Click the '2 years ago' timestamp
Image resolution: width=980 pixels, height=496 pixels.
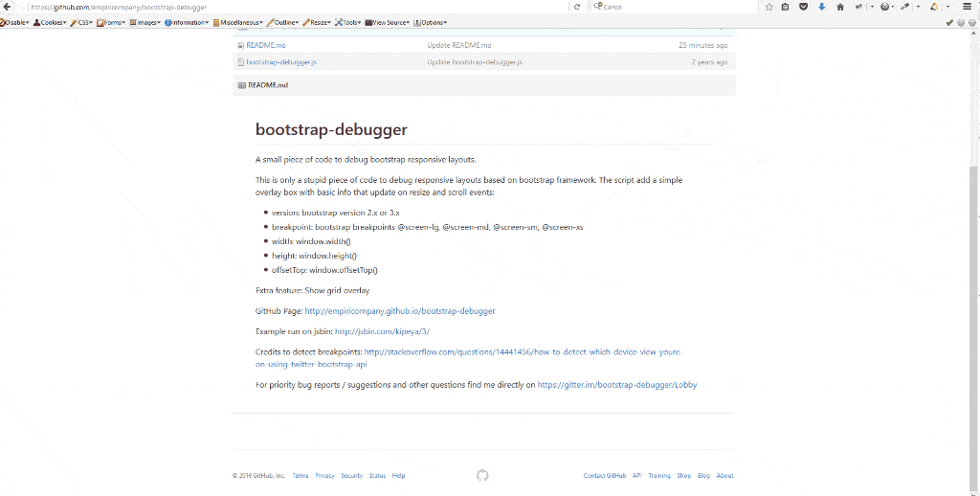[709, 62]
